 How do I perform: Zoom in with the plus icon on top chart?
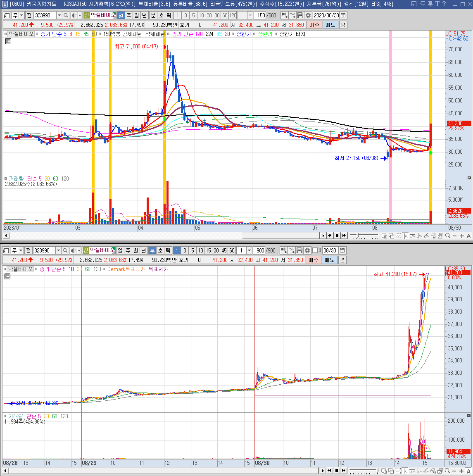pyautogui.click(x=462, y=236)
